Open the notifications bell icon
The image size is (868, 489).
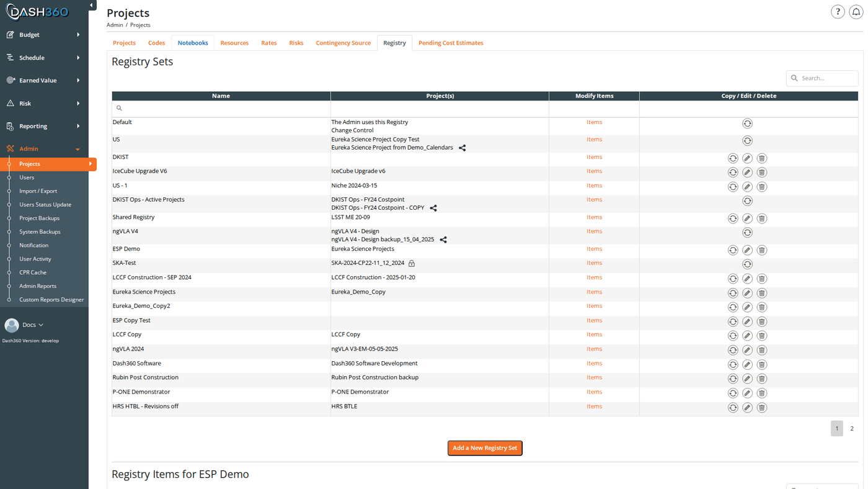click(x=856, y=12)
